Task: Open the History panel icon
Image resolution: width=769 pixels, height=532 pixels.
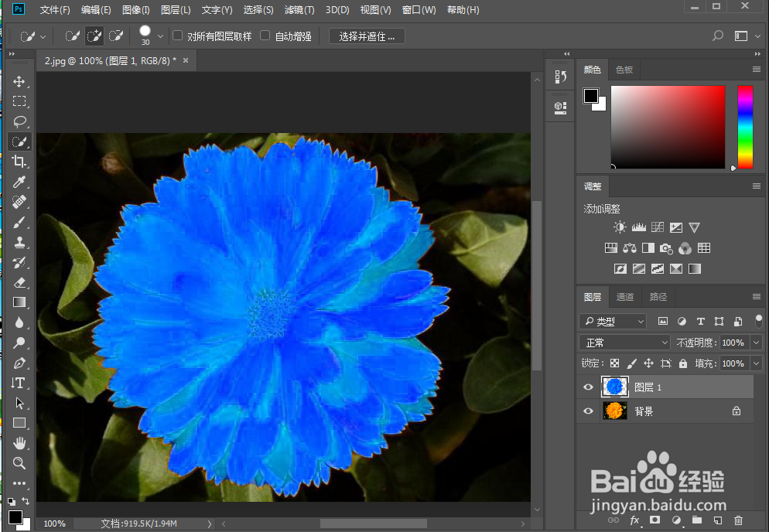Action: 561,77
